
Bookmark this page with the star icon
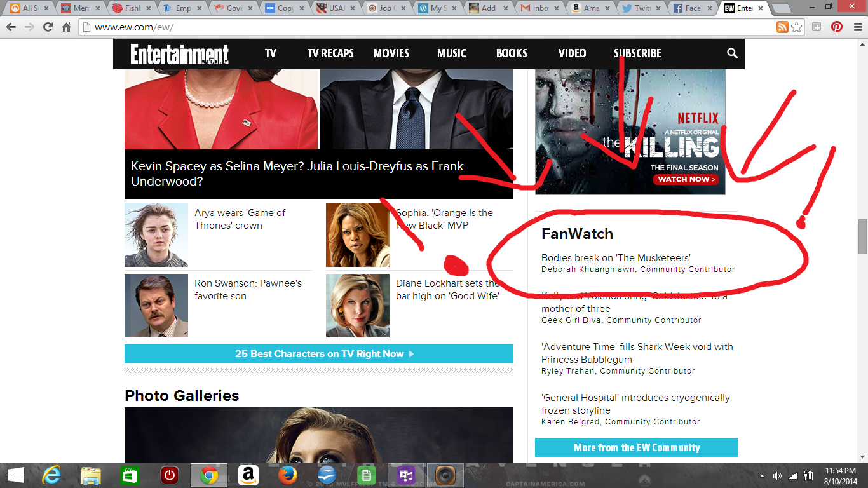[x=796, y=27]
